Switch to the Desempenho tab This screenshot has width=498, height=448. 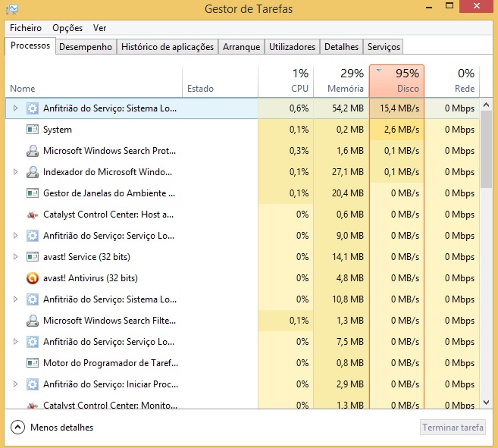tap(86, 47)
